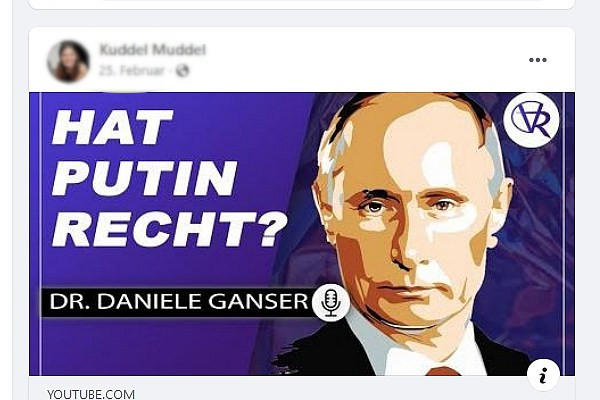The image size is (600, 400).
Task: Open the poster's profile picture
Action: [68, 61]
